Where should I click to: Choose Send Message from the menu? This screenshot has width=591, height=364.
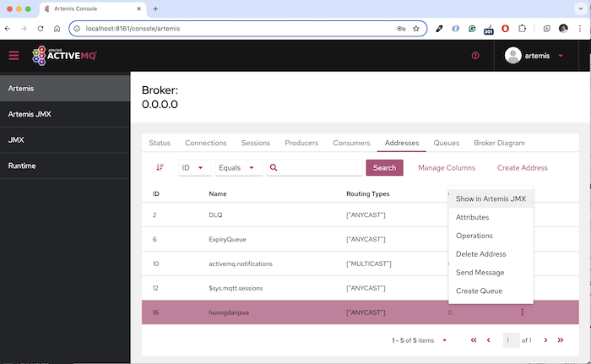[491, 273]
